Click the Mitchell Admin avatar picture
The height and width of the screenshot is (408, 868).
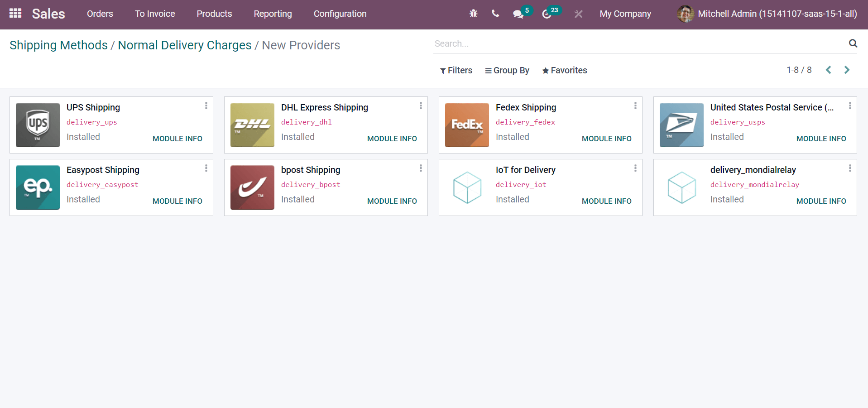point(685,14)
